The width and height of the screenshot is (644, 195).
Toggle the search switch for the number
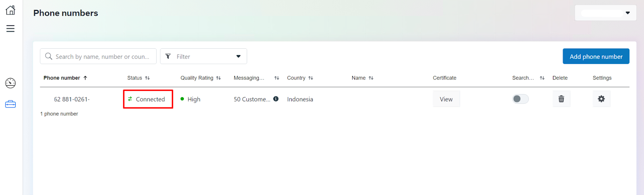[520, 99]
